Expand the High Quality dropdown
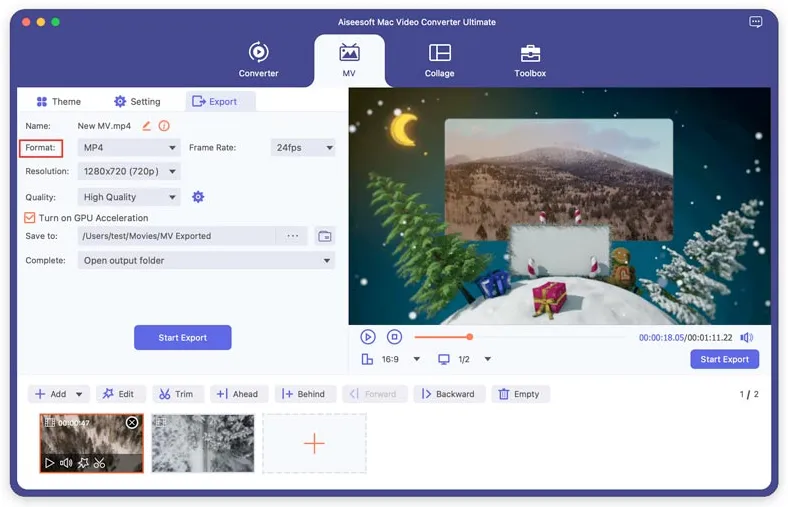The width and height of the screenshot is (788, 507). point(129,197)
